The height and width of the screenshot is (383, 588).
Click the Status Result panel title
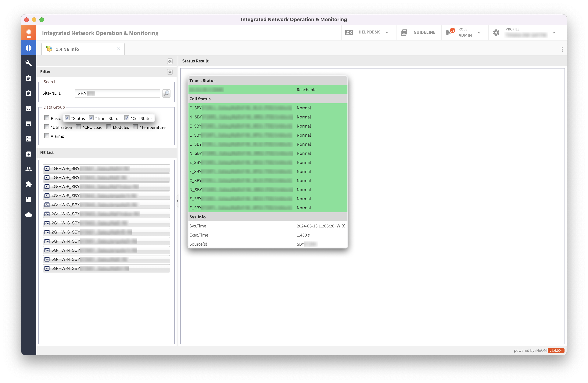195,61
